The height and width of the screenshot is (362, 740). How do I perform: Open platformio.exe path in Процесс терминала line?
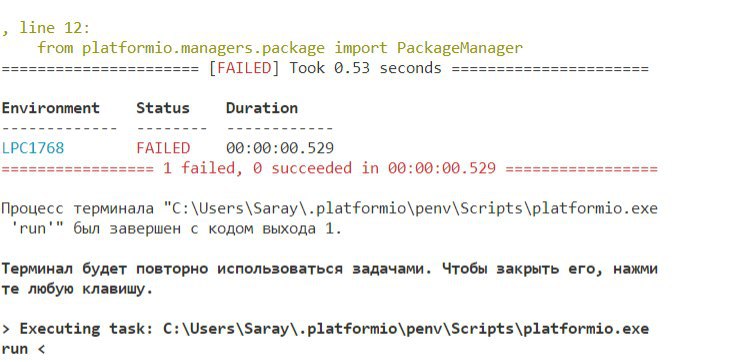414,208
